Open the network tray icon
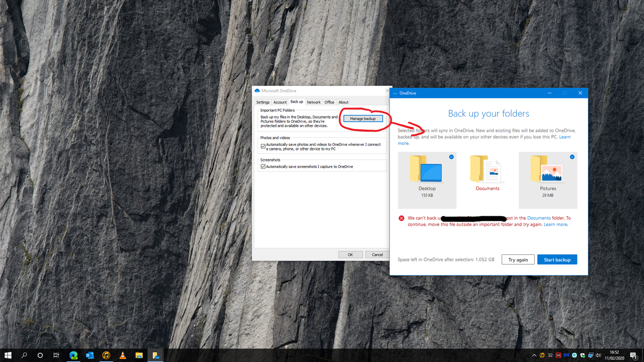644x362 pixels. point(591,355)
